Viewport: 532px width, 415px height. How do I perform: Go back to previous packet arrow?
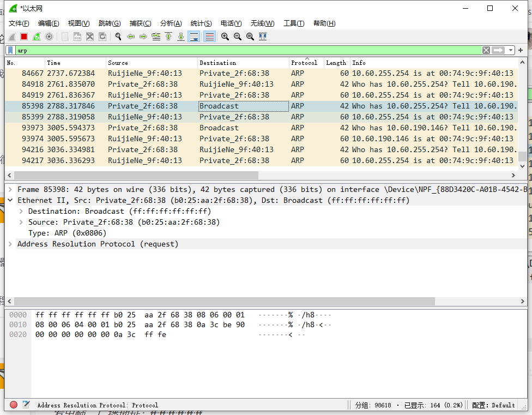[131, 37]
